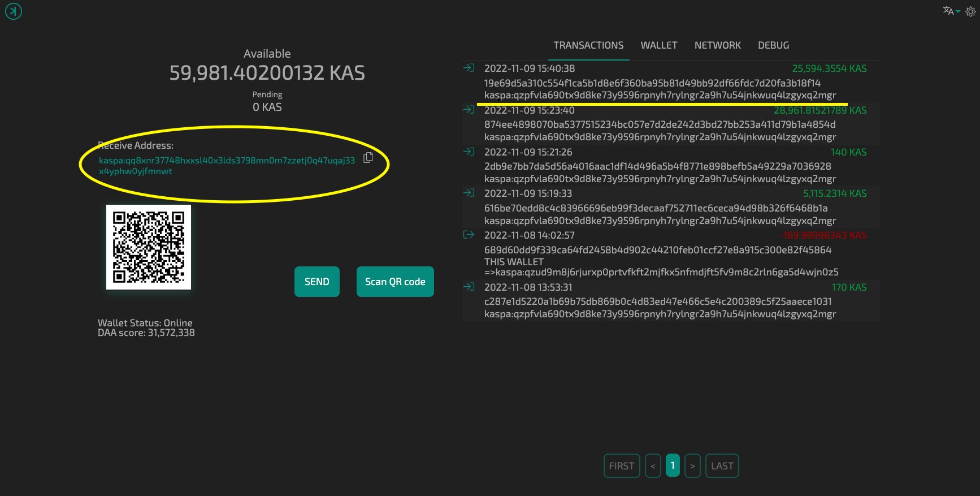Switch to the TRANSACTIONS tab
This screenshot has width=980, height=496.
pyautogui.click(x=588, y=45)
